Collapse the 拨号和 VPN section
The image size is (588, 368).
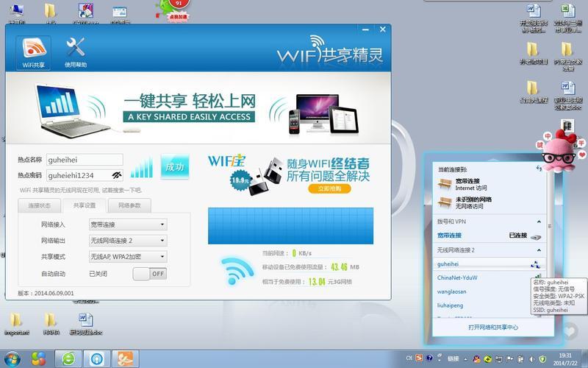click(539, 222)
